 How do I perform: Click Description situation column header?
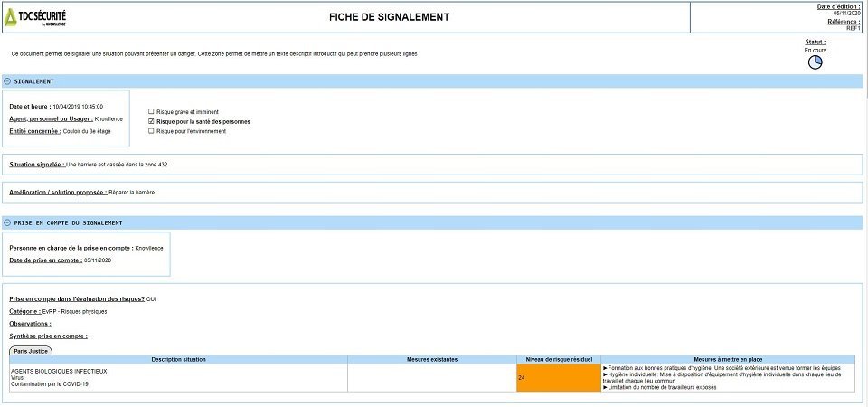pos(179,360)
